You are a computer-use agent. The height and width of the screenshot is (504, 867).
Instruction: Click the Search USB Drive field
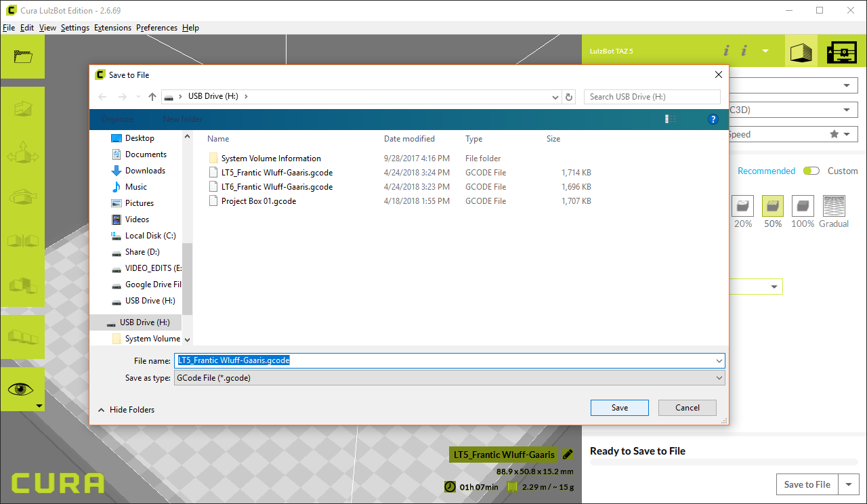[x=652, y=97]
